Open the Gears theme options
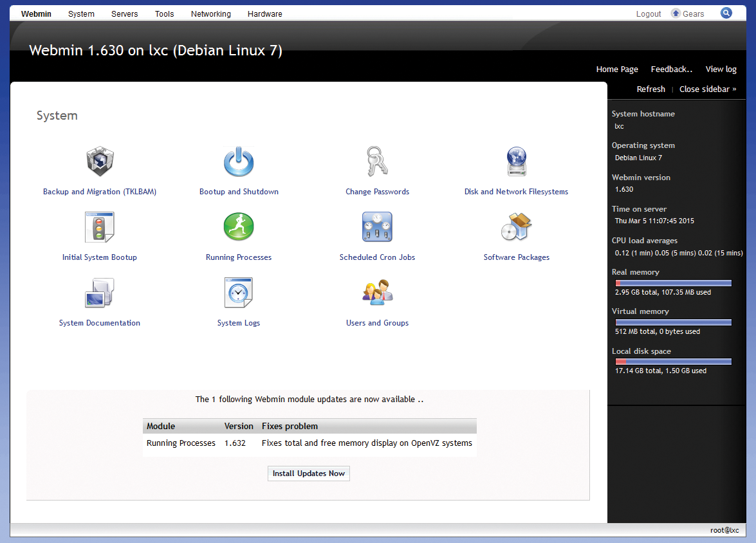Screen dimensions: 756x543 687,13
